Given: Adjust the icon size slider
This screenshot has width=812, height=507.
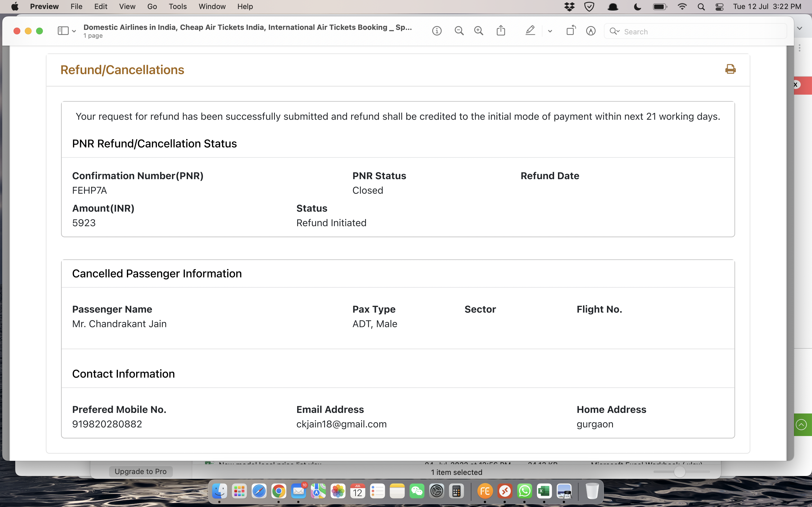Looking at the screenshot, I should pos(679,472).
